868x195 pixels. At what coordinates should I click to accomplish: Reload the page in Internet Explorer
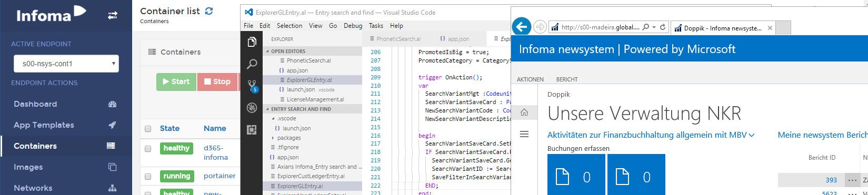[x=663, y=27]
